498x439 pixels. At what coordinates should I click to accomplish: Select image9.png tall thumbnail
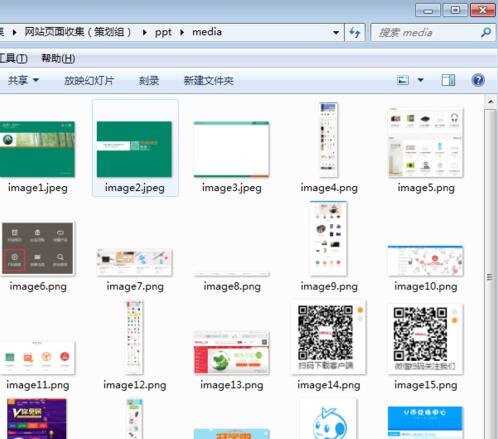pyautogui.click(x=328, y=239)
